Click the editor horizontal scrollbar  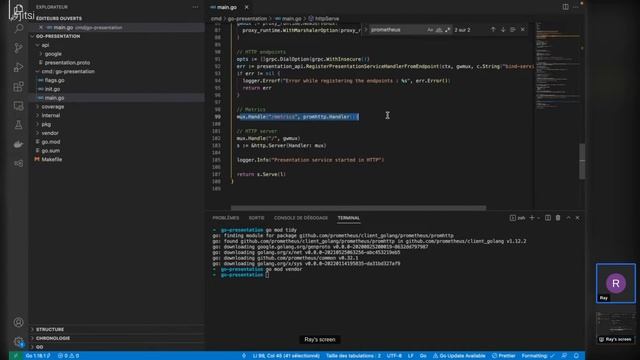point(358,208)
